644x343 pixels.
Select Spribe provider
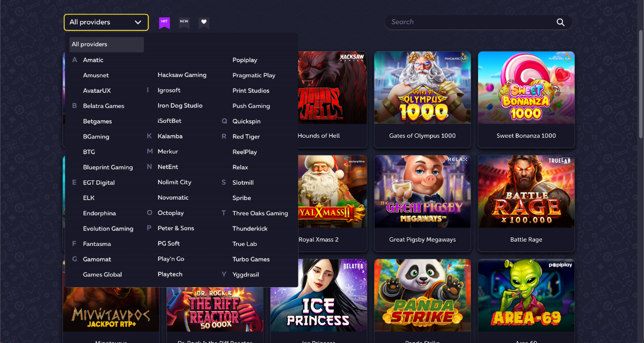click(241, 198)
